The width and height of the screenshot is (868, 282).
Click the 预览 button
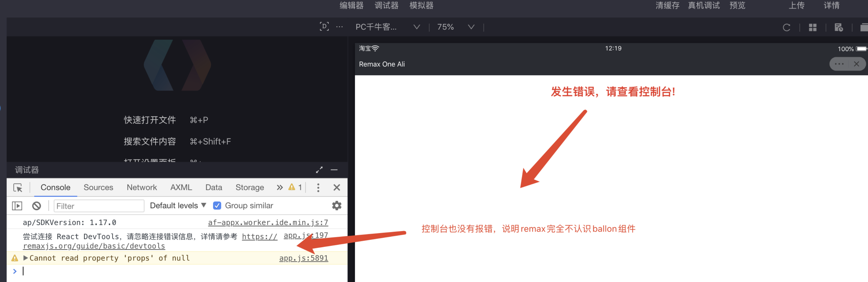click(x=737, y=5)
